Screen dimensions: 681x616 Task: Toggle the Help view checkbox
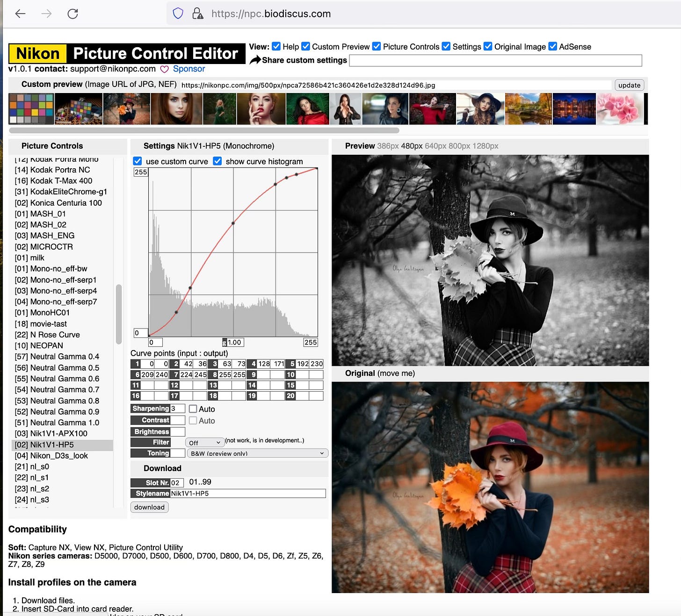(276, 46)
